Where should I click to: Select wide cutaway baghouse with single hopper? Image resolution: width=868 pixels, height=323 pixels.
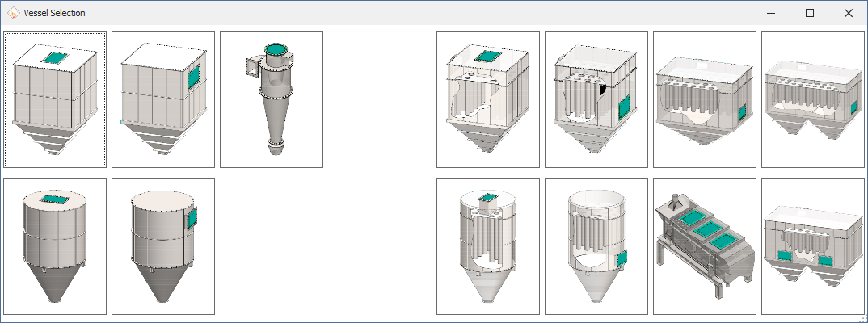[x=705, y=100]
